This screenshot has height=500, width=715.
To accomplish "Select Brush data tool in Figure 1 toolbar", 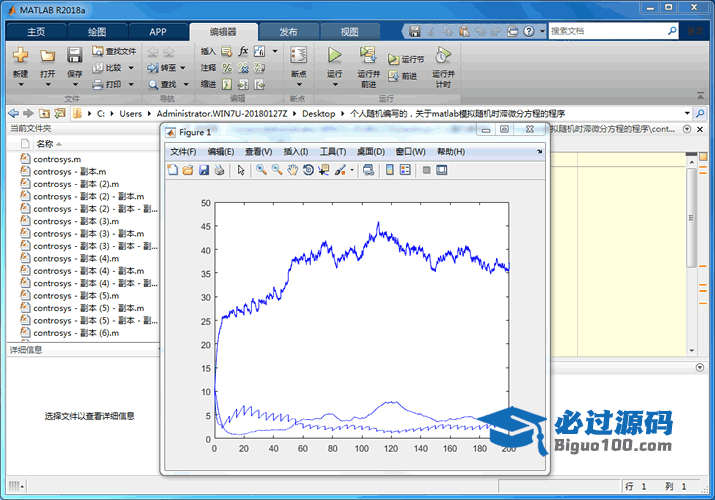I will tap(340, 170).
